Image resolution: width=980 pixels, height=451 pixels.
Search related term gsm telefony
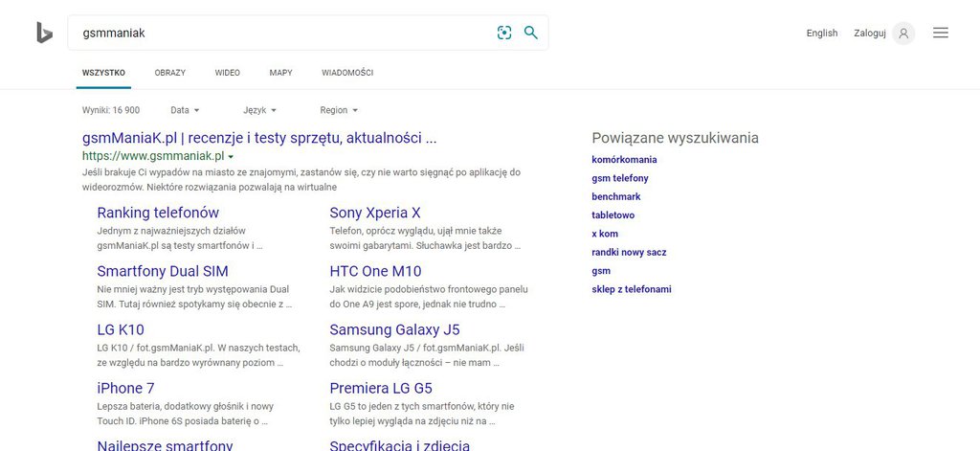point(620,178)
